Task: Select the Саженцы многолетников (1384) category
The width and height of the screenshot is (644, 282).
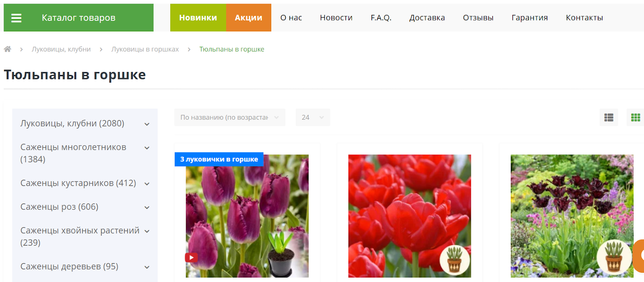Action: click(73, 153)
